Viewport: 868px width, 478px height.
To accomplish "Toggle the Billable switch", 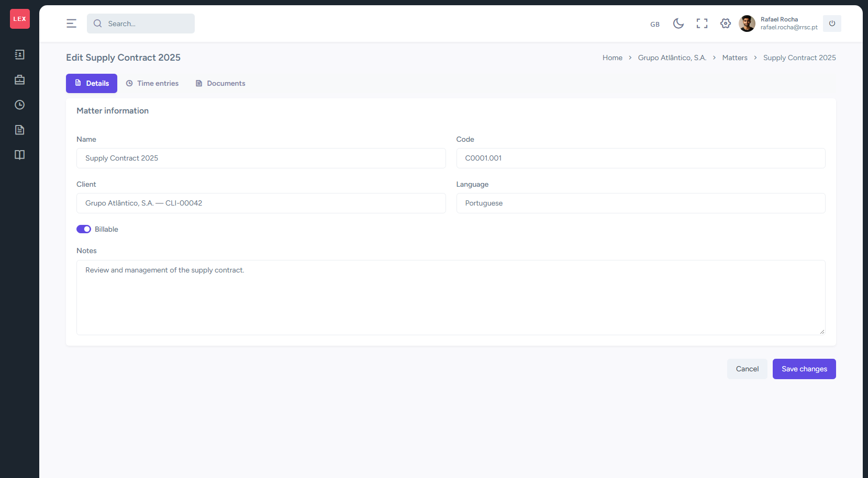I will pyautogui.click(x=84, y=229).
